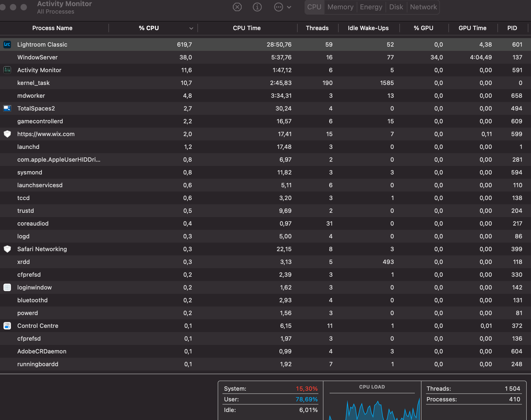Open the ellipsis more-options menu
Image resolution: width=531 pixels, height=420 pixels.
point(279,7)
